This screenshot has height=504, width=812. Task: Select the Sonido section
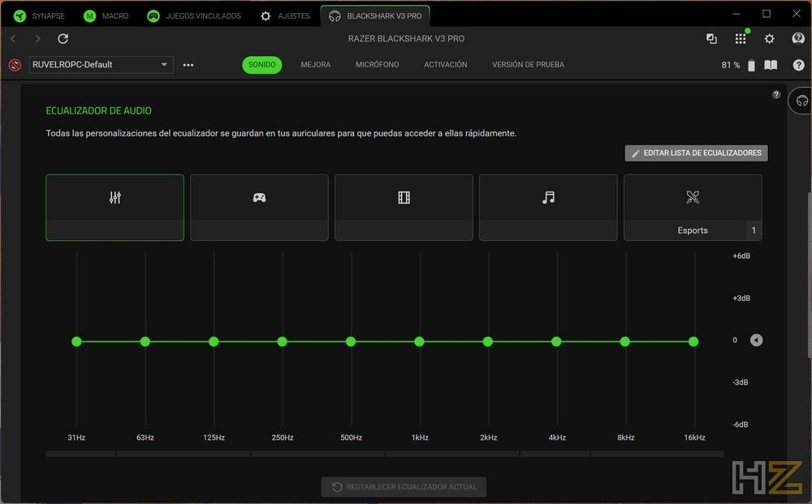click(262, 65)
